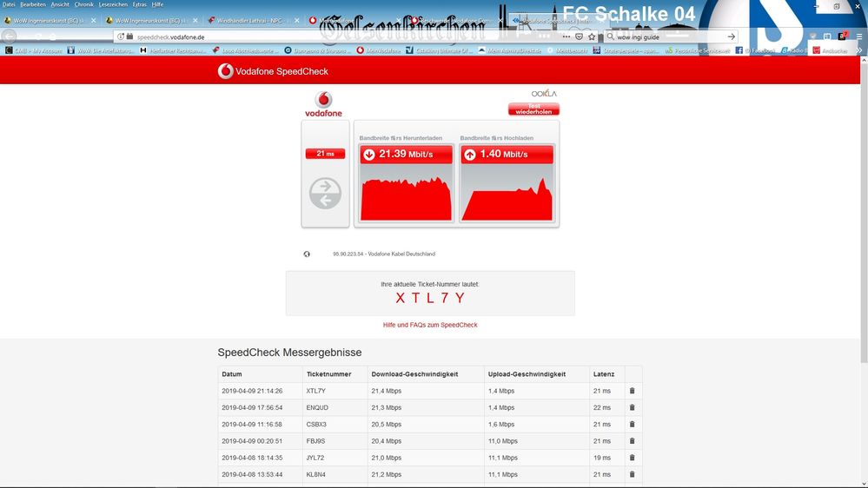
Task: Open the Bearbeiten menu
Action: coord(33,4)
